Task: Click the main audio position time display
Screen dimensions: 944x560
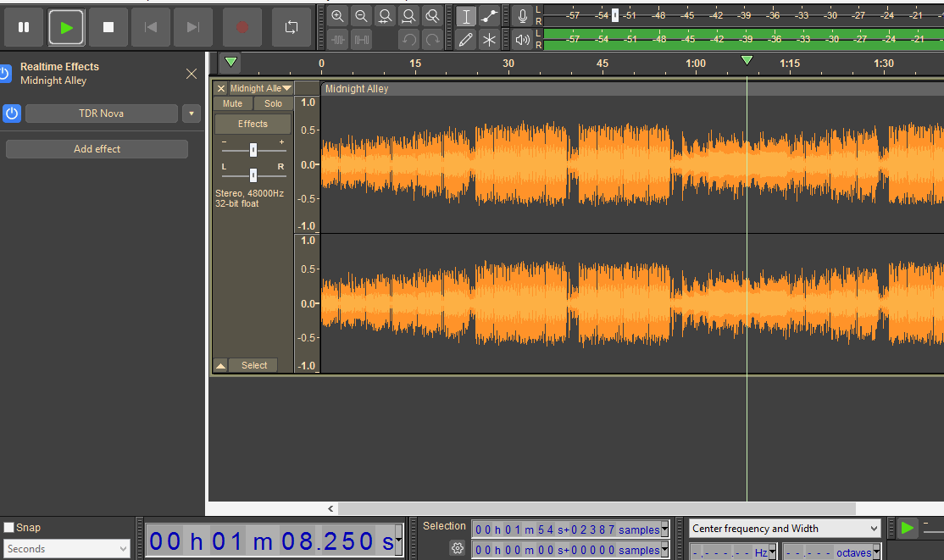Action: 271,541
